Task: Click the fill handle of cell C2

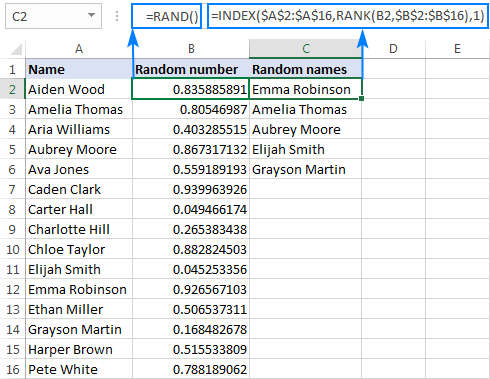Action: (362, 98)
